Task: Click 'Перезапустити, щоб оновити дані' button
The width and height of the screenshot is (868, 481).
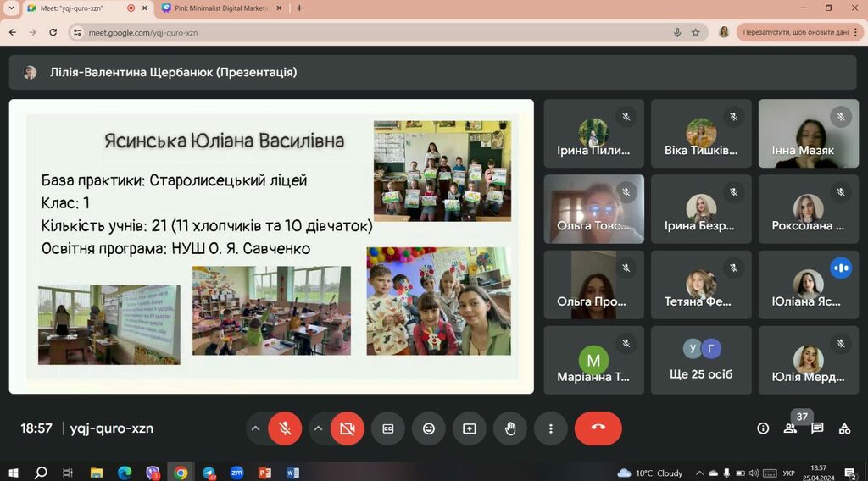Action: pyautogui.click(x=795, y=33)
